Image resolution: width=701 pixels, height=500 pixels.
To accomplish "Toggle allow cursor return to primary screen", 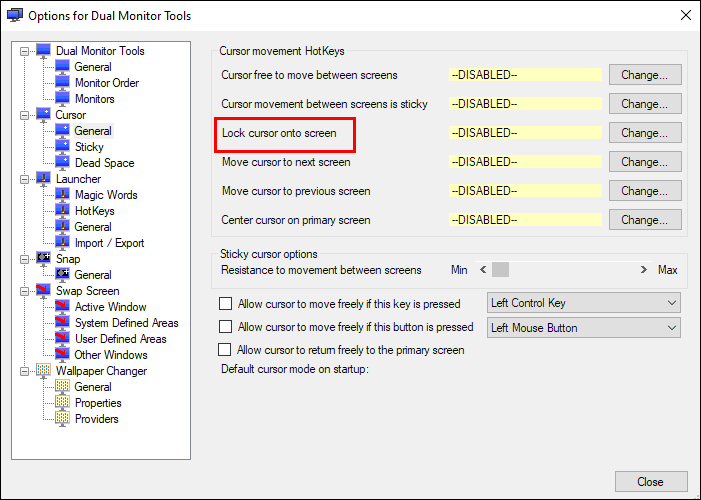I will (224, 349).
